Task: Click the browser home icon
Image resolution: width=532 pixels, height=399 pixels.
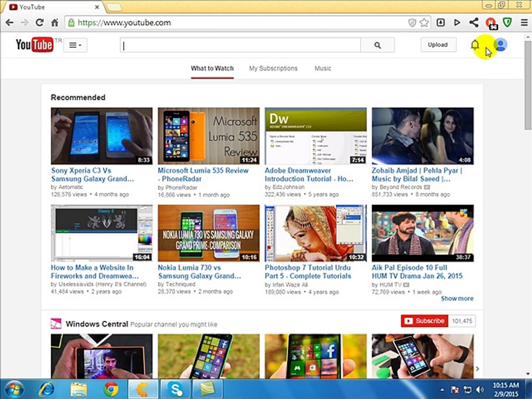Action: 54,23
